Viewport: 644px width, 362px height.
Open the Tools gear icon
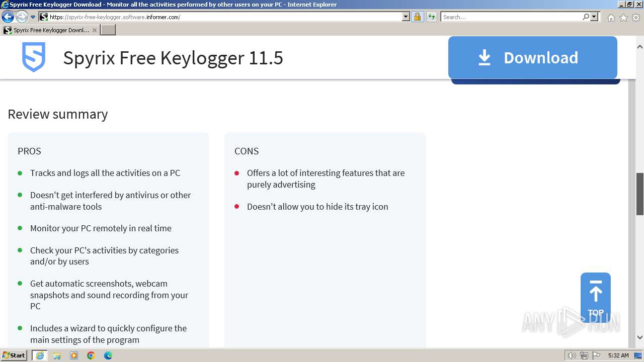[636, 18]
